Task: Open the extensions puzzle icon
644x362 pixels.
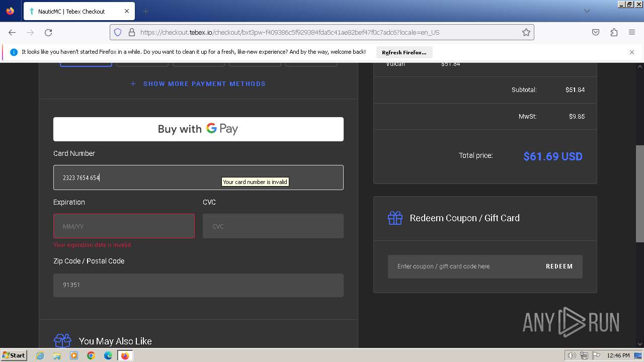Action: click(614, 32)
